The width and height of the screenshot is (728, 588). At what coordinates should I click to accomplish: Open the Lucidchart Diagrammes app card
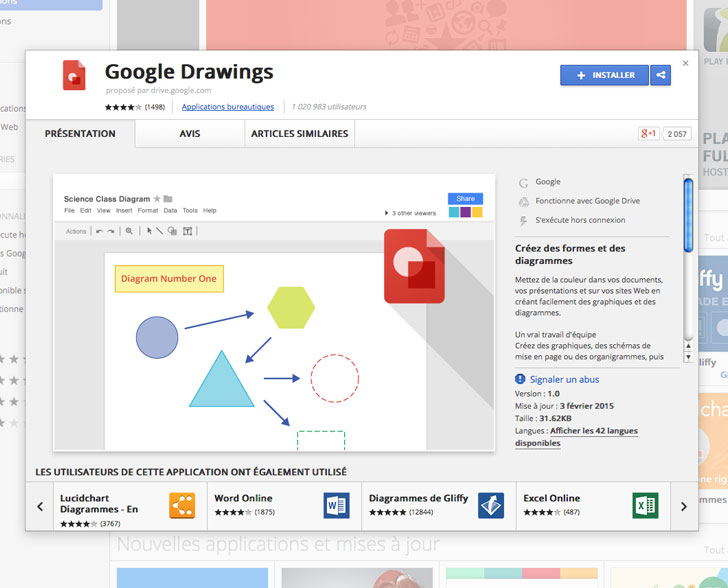(x=130, y=506)
